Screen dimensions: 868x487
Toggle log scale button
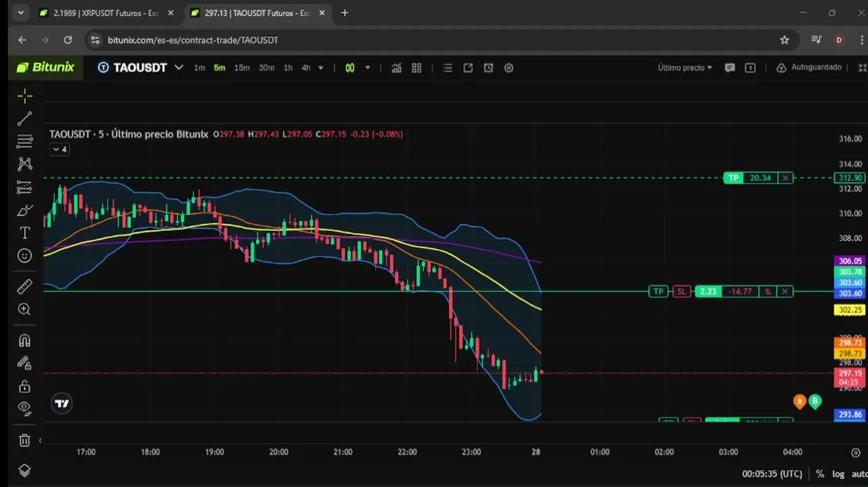[838, 474]
